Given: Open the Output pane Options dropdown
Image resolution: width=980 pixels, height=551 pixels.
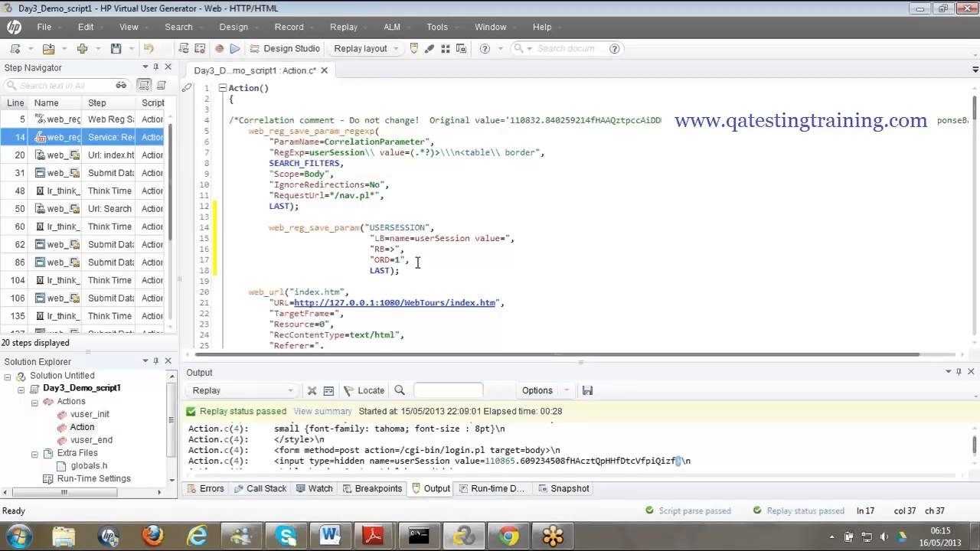Looking at the screenshot, I should 546,390.
